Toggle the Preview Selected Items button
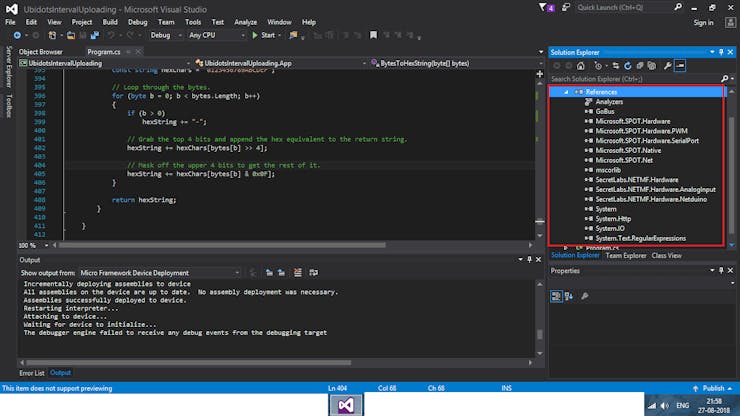Viewport: 740px width, 416px height. [680, 66]
